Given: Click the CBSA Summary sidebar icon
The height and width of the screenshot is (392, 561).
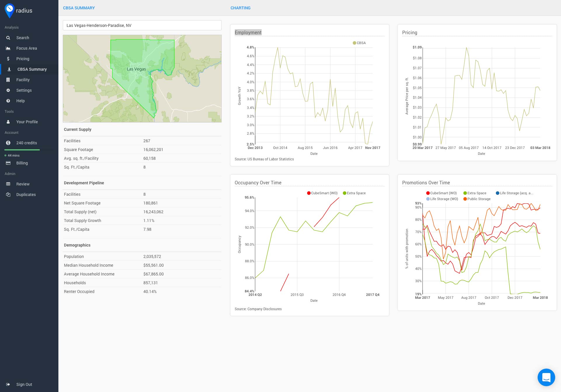Looking at the screenshot, I should (9, 69).
